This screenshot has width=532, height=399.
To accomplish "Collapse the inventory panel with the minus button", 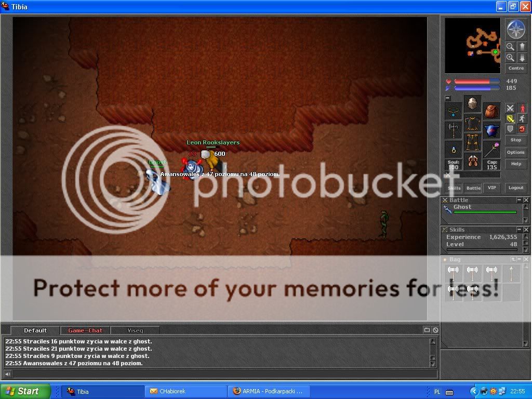I will pos(448,98).
